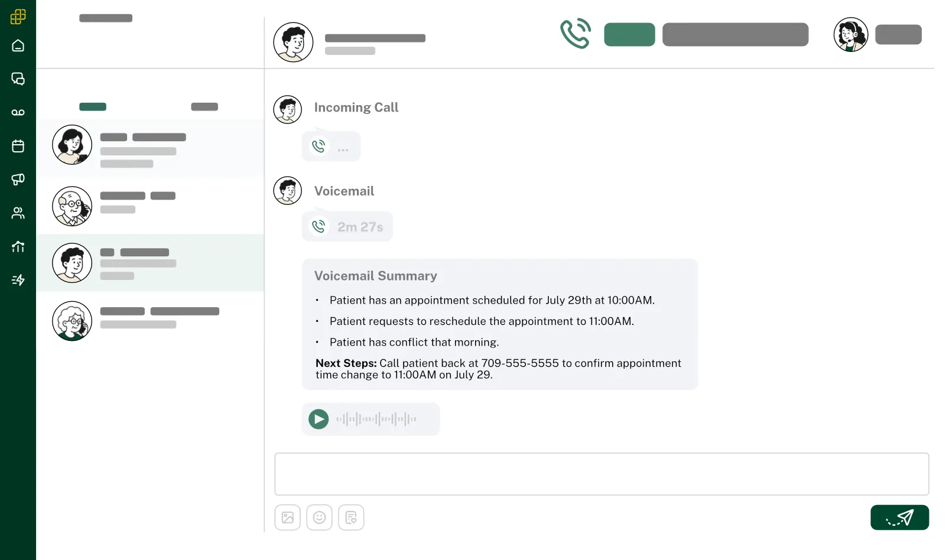
Task: Open the messages chat icon in sidebar
Action: pyautogui.click(x=18, y=79)
